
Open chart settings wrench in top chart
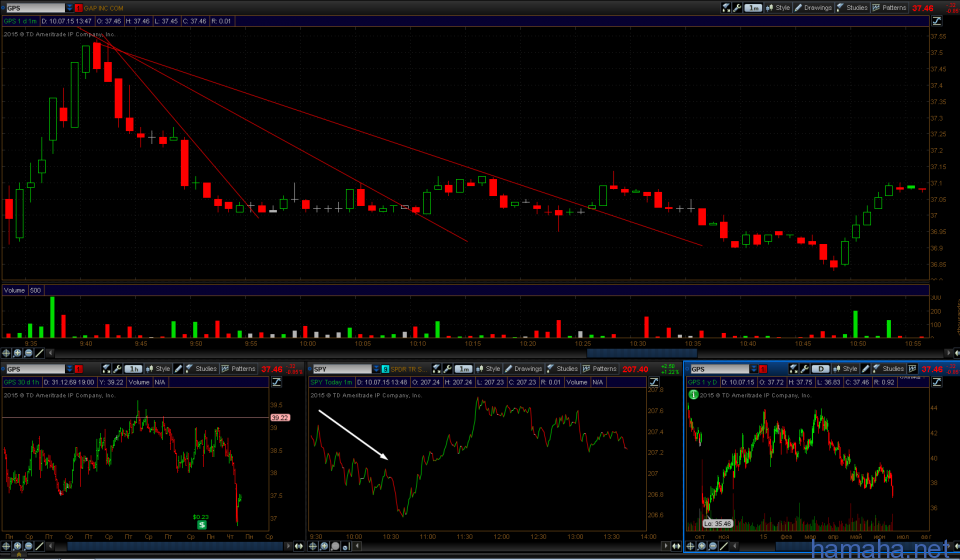pyautogui.click(x=737, y=8)
